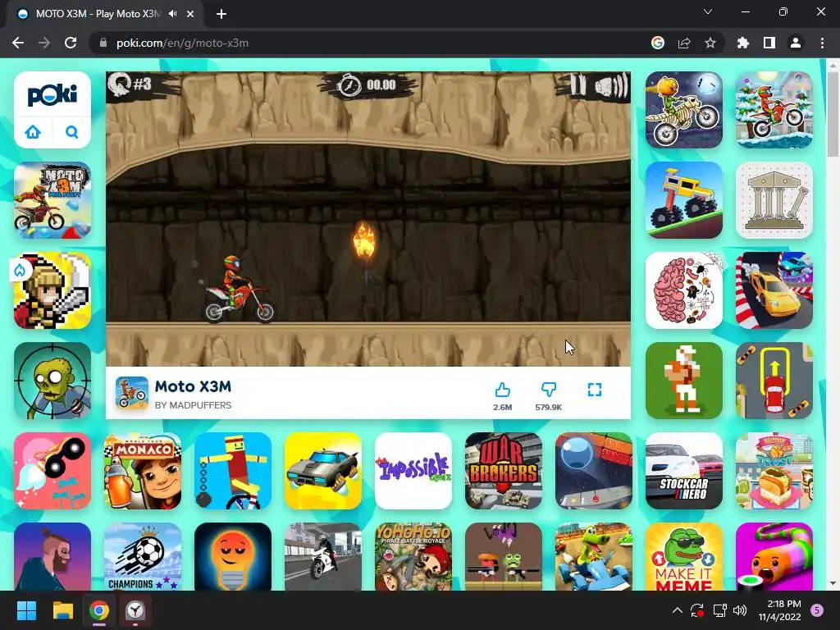The image size is (840, 630).
Task: Open the frog gunmen game tile
Action: click(504, 557)
